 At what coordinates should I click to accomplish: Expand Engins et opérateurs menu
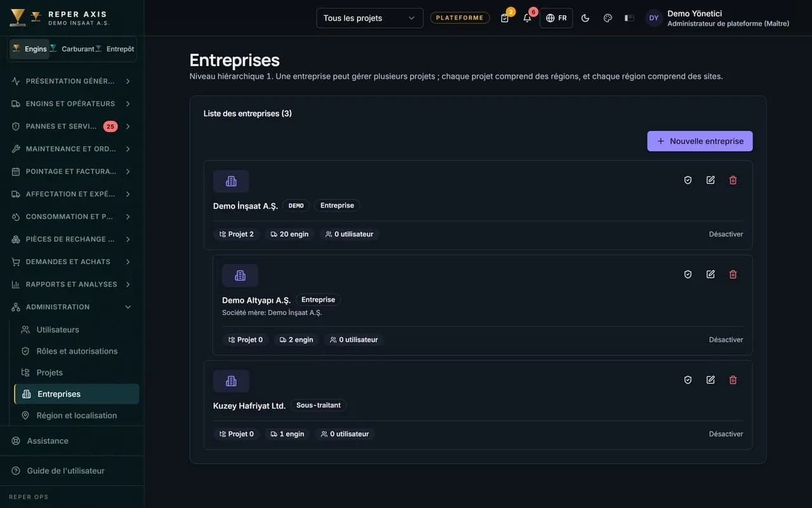72,104
